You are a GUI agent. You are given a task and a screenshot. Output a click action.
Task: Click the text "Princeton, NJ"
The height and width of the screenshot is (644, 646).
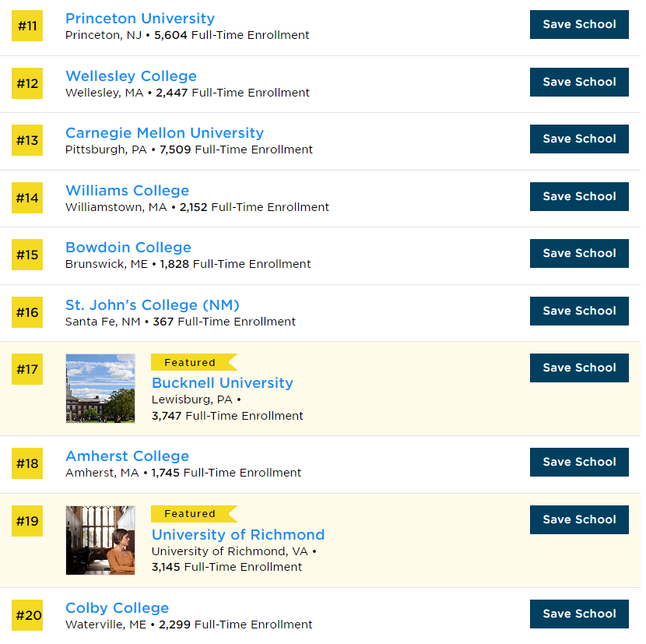pyautogui.click(x=104, y=36)
